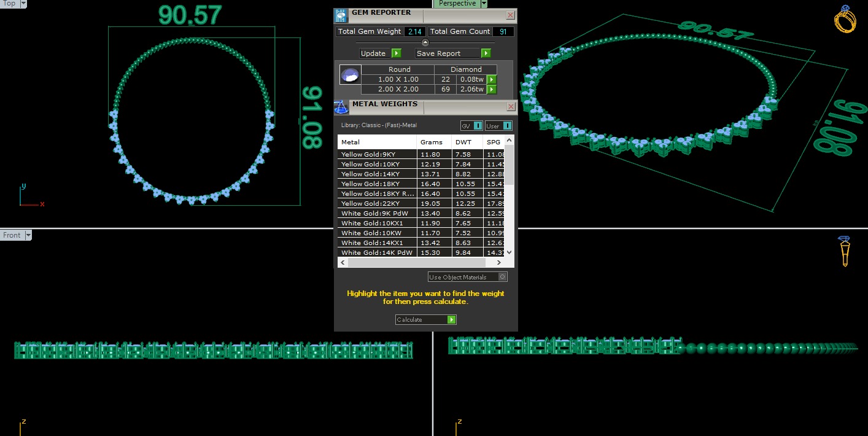Select the White Gold:9K PdW row
The image size is (868, 436).
point(421,213)
